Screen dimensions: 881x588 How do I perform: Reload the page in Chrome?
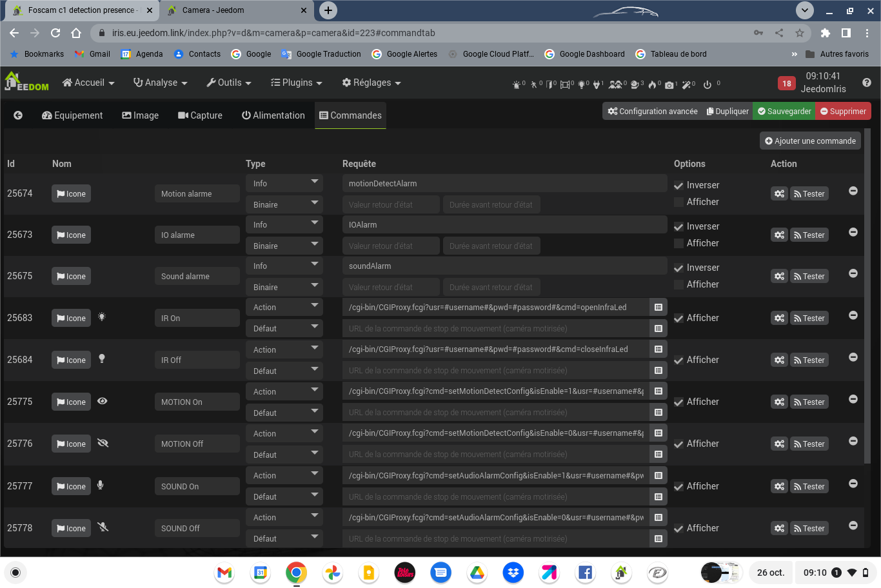pos(55,33)
